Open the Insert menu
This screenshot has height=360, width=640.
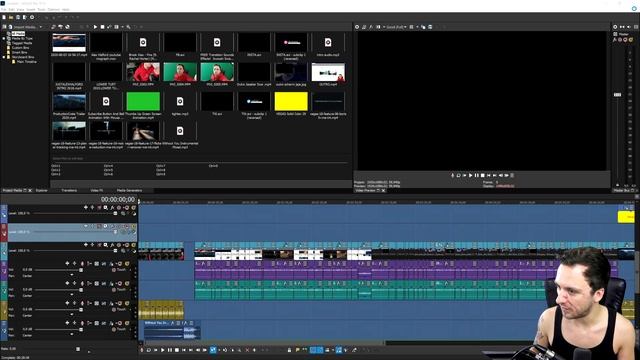click(31, 9)
